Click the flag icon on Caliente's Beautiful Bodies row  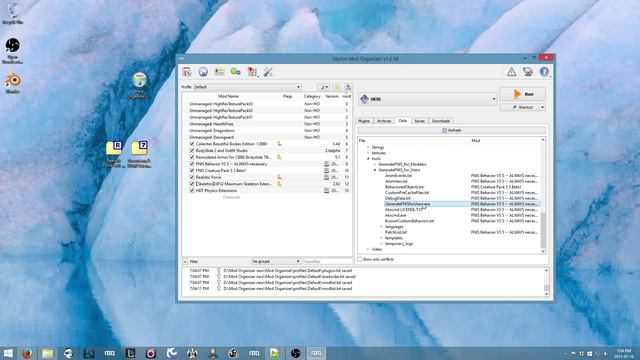[280, 144]
